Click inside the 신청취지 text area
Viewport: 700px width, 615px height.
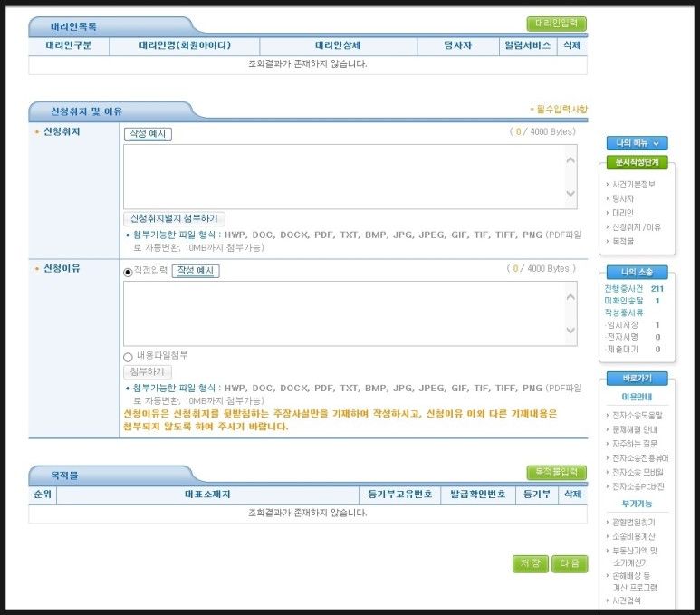pyautogui.click(x=344, y=177)
